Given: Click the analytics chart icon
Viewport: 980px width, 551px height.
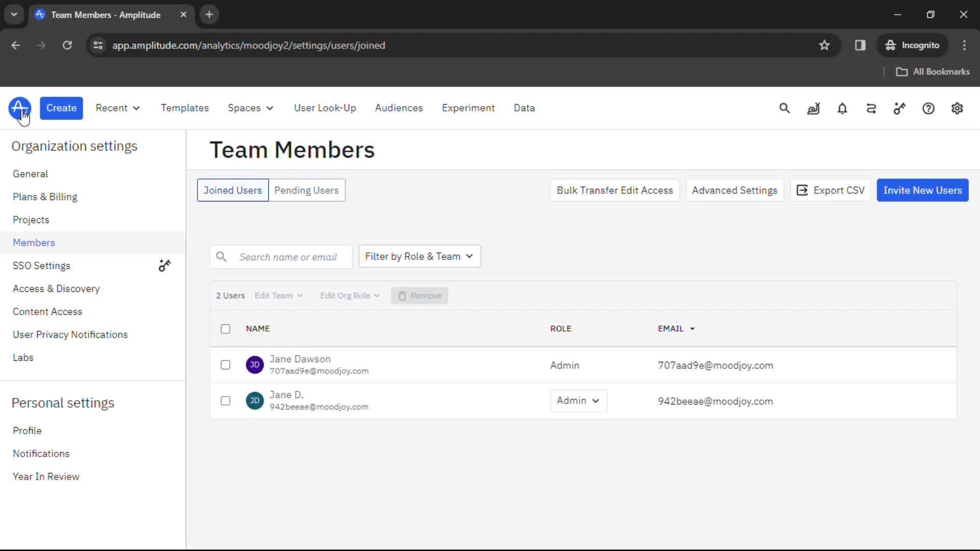Looking at the screenshot, I should [x=814, y=108].
